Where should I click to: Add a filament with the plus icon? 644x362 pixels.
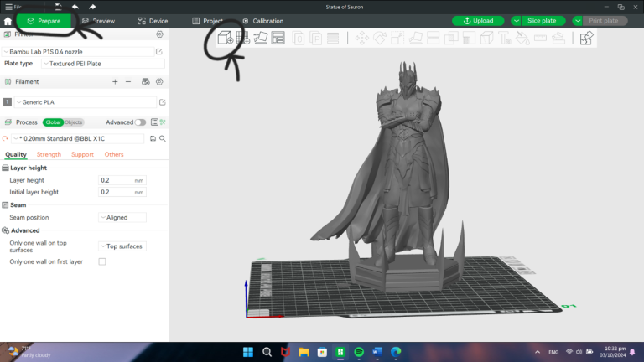(x=115, y=82)
